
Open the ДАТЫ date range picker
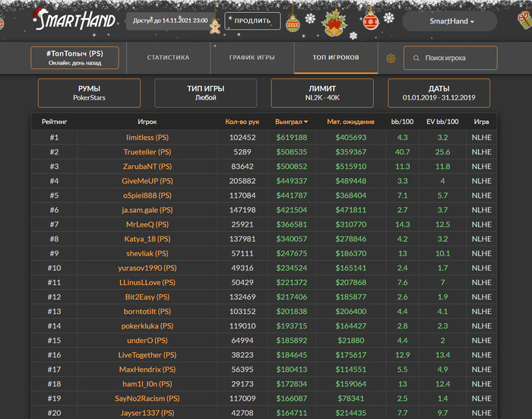click(439, 93)
